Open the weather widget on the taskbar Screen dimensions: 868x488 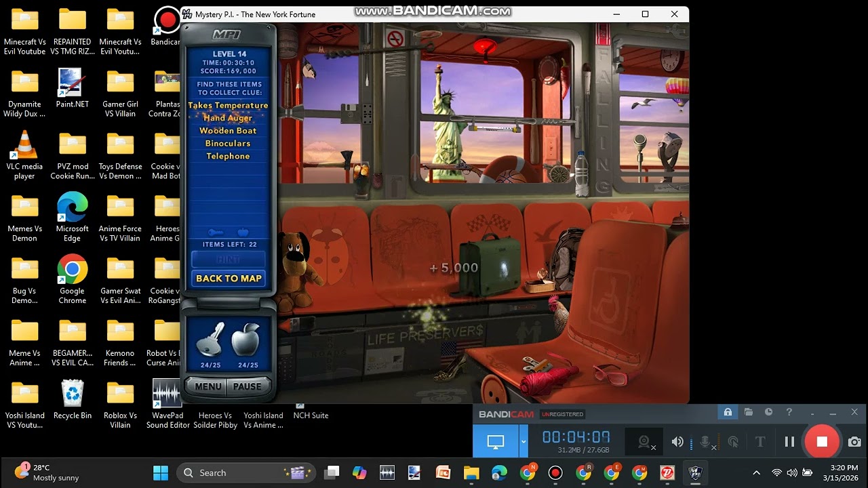[47, 472]
